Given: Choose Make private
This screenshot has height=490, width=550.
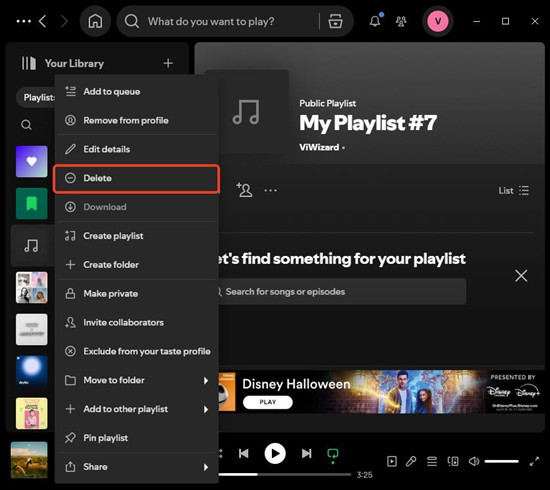Looking at the screenshot, I should pyautogui.click(x=137, y=294).
